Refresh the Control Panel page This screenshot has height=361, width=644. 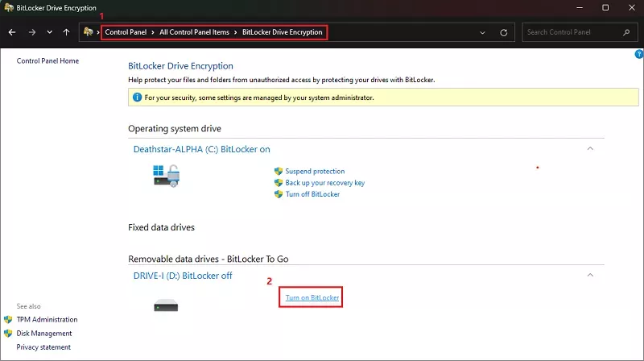[504, 33]
